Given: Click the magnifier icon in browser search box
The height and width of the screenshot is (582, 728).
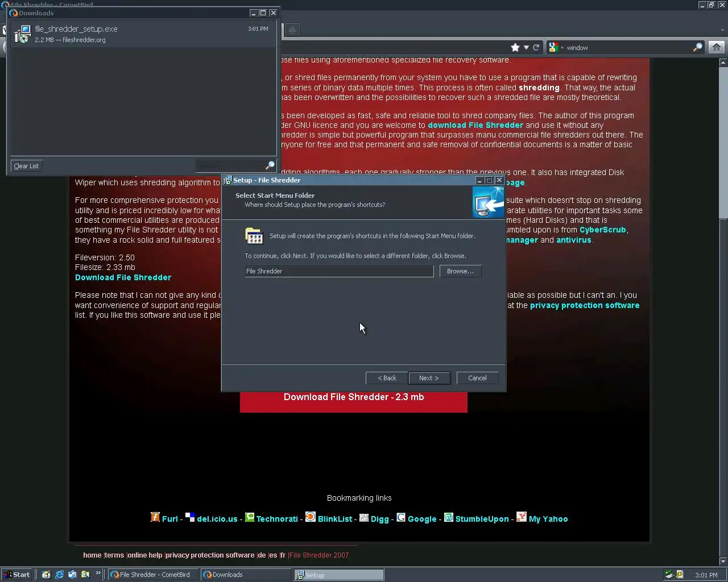Looking at the screenshot, I should tap(697, 47).
